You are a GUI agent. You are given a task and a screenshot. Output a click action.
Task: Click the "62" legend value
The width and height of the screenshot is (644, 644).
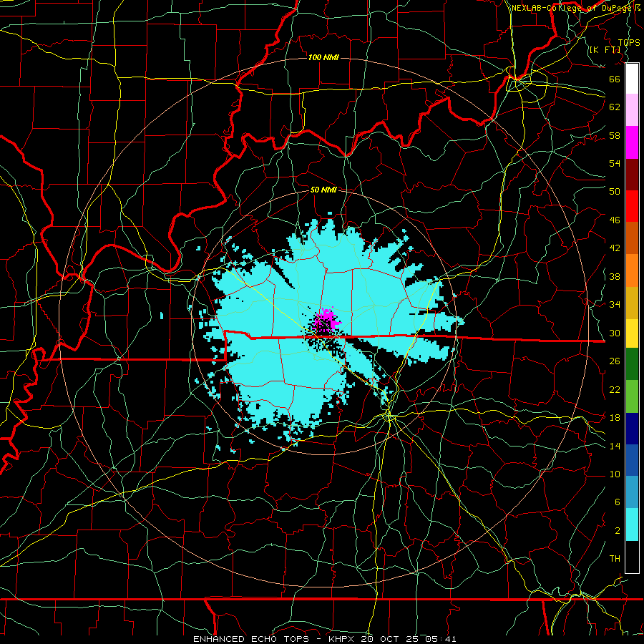click(615, 107)
